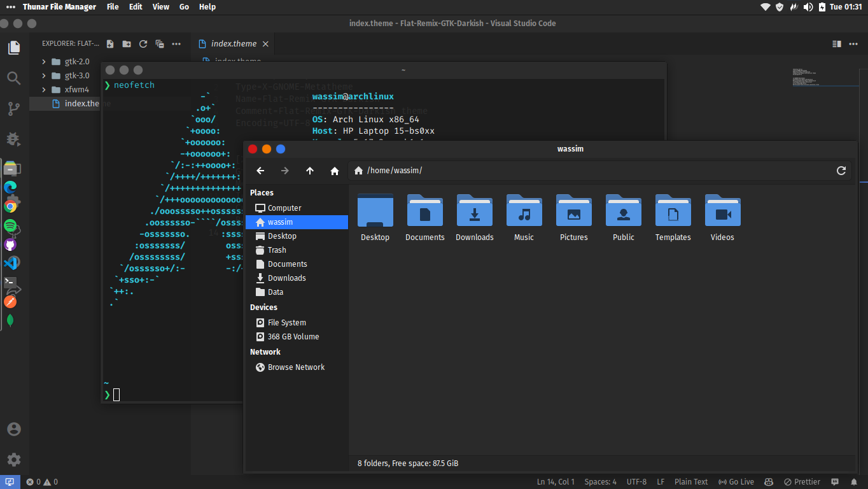The height and width of the screenshot is (489, 868).
Task: Open Explorer views and more actions menu
Action: 176,44
